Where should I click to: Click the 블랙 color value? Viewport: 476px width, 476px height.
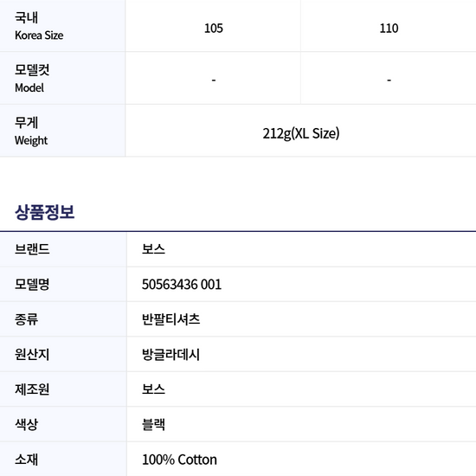153,424
